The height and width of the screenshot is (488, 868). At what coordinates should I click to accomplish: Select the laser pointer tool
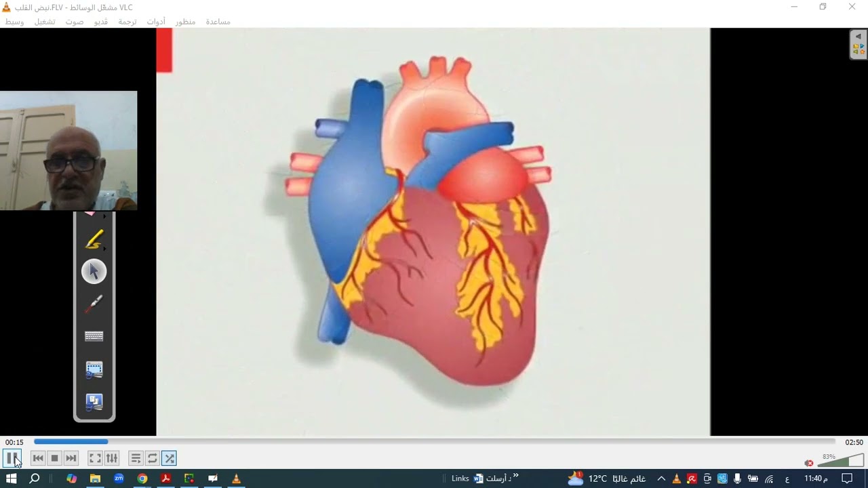[x=94, y=304]
